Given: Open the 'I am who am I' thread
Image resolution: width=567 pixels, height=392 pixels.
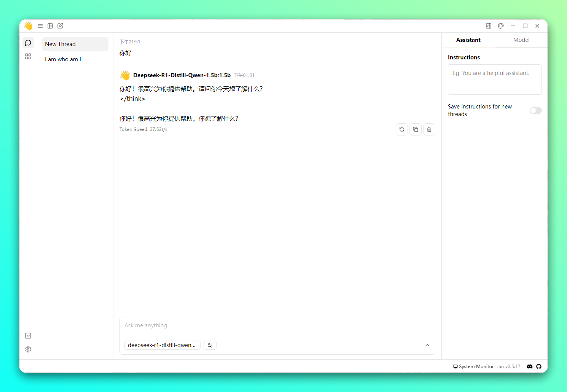Looking at the screenshot, I should [x=75, y=59].
